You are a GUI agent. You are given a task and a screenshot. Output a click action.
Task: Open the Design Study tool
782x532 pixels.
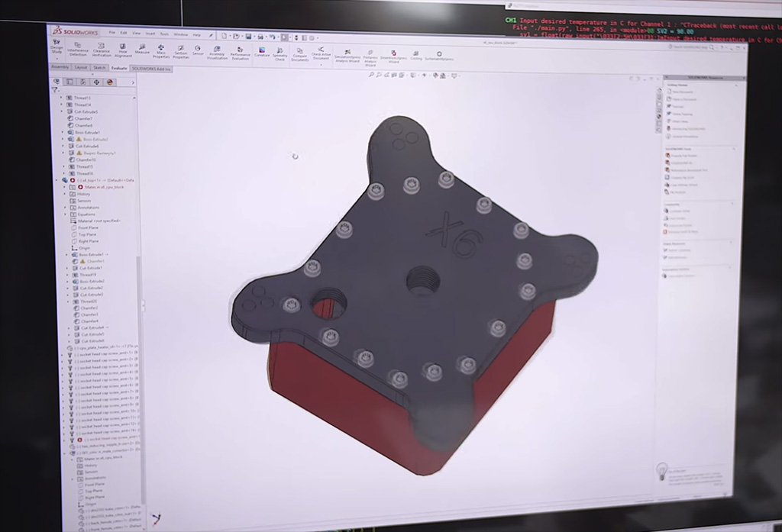pos(57,47)
